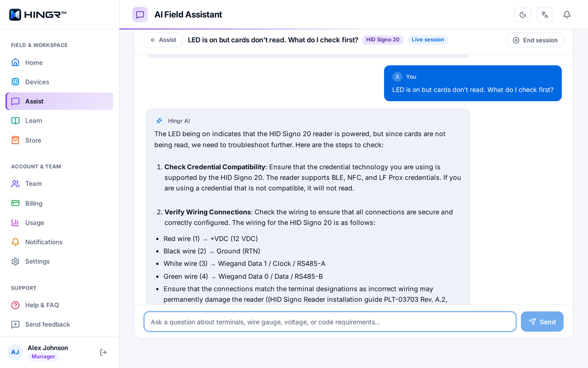This screenshot has height=368, width=588.
Task: Click the End session button
Action: coord(535,40)
